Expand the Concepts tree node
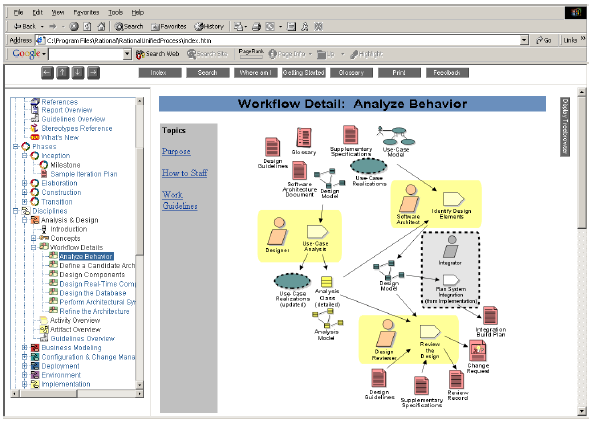This screenshot has width=591, height=421. click(x=34, y=238)
